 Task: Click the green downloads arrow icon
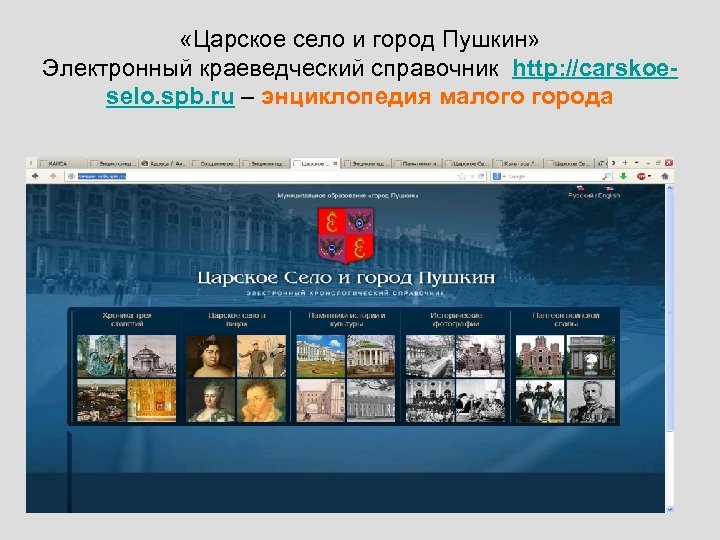tap(623, 176)
